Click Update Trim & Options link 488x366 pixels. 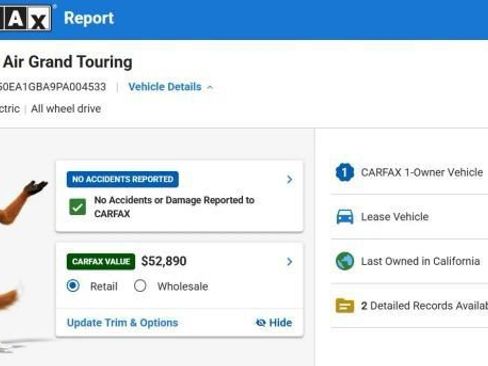(x=122, y=323)
